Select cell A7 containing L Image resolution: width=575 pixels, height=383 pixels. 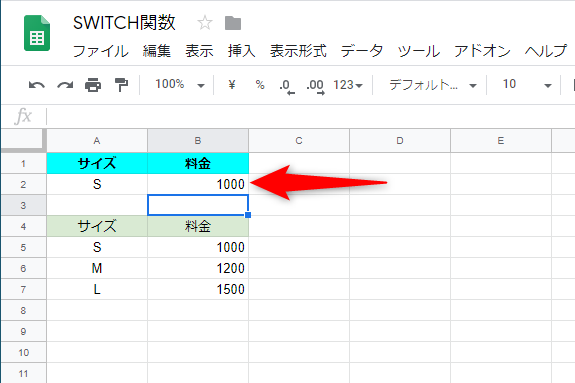(97, 289)
